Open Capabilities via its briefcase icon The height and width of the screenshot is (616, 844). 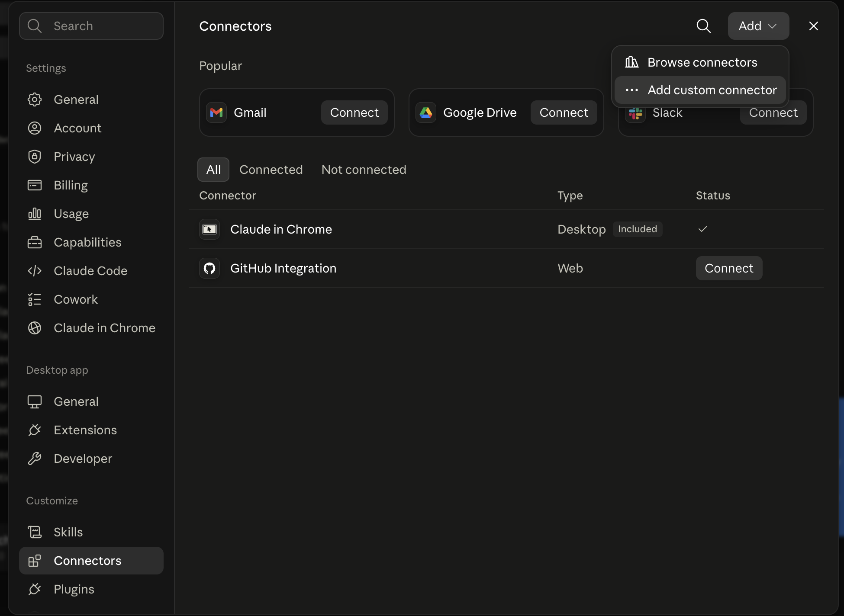(x=35, y=242)
